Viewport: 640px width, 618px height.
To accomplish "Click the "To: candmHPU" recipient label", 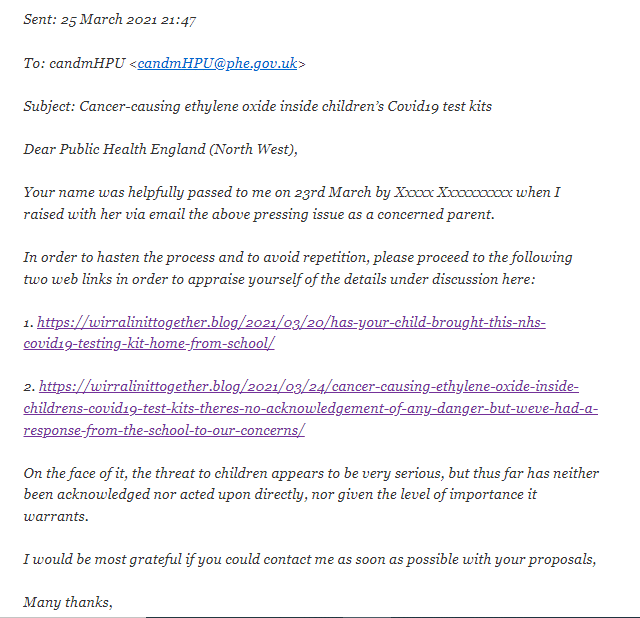I will tap(74, 63).
